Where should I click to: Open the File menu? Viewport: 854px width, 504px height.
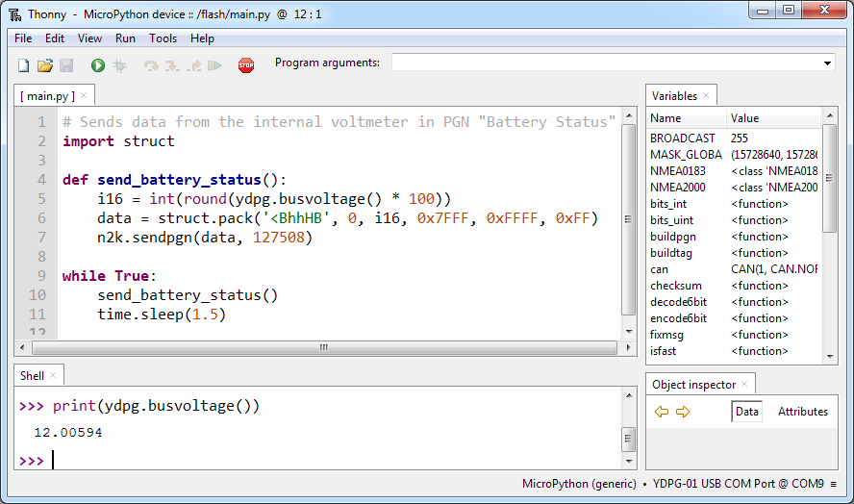23,38
